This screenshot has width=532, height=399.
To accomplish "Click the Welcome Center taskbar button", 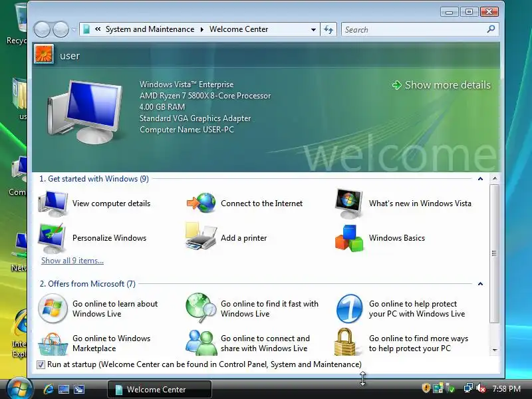I will point(160,389).
